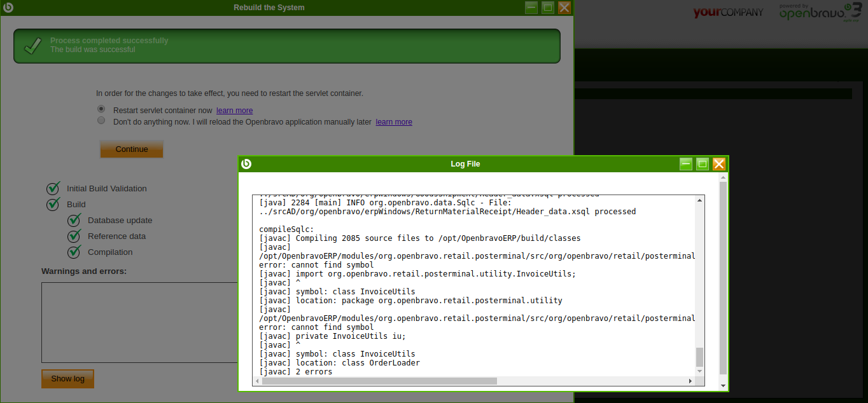Click the checkmark icon next to Database update

pyautogui.click(x=74, y=220)
